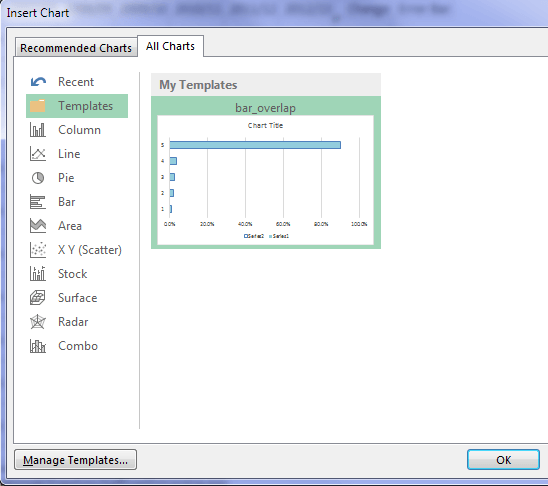Viewport: 548px width, 486px height.
Task: Click the Surface category label
Action: pyautogui.click(x=78, y=298)
